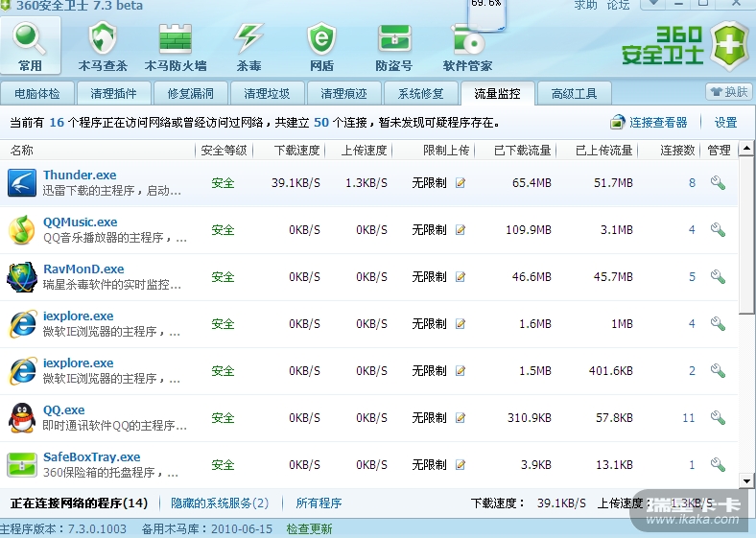Open the 连接查看器 connection viewer

click(650, 123)
